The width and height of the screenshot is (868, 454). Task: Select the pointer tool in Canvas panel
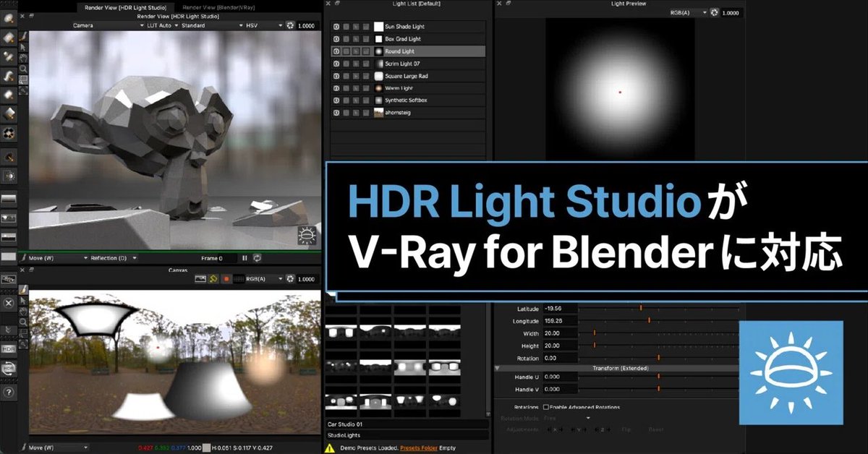(24, 300)
